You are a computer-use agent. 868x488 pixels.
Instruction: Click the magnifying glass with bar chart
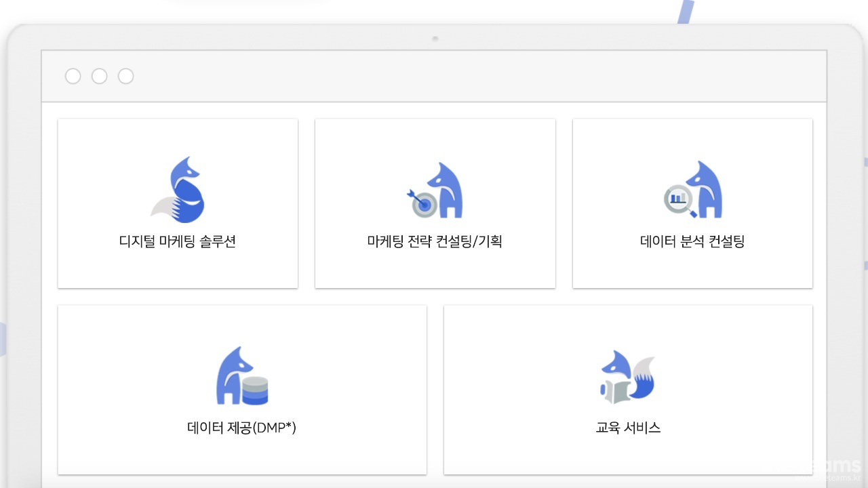678,200
